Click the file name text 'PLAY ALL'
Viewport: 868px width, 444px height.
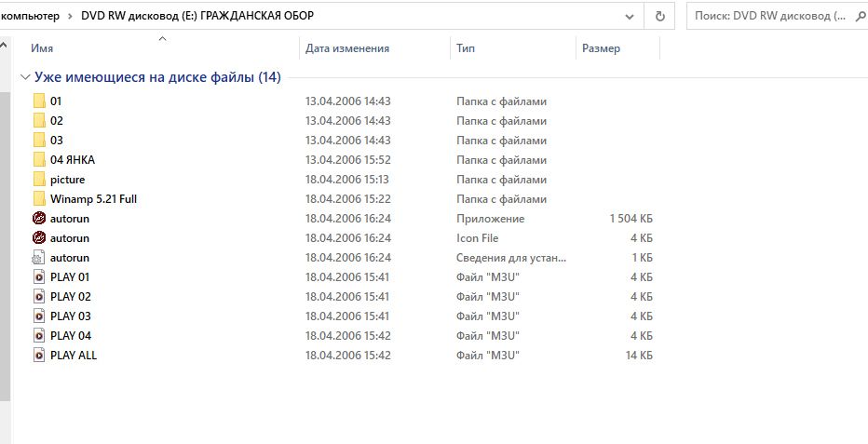point(73,355)
